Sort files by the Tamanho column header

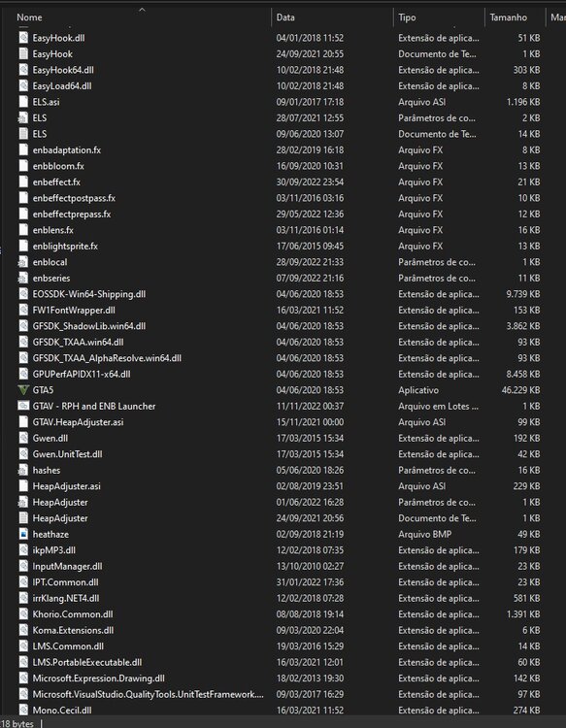click(x=508, y=17)
